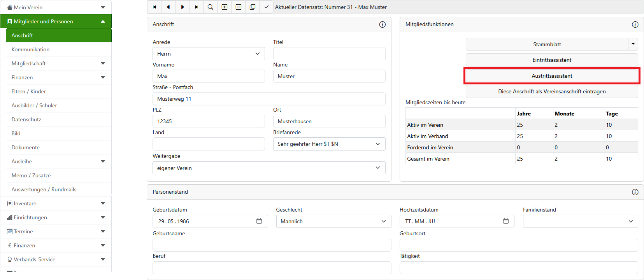
Task: Jump to the first record
Action: [x=154, y=7]
